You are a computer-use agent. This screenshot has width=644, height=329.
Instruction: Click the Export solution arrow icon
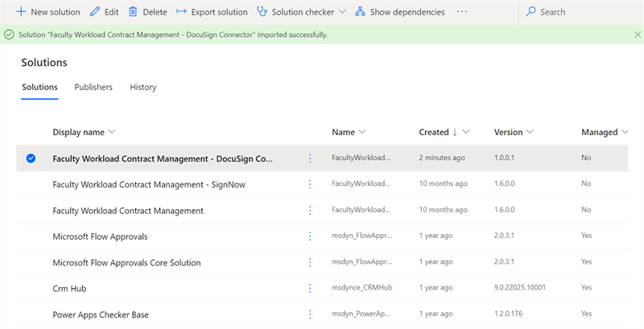pyautogui.click(x=181, y=12)
